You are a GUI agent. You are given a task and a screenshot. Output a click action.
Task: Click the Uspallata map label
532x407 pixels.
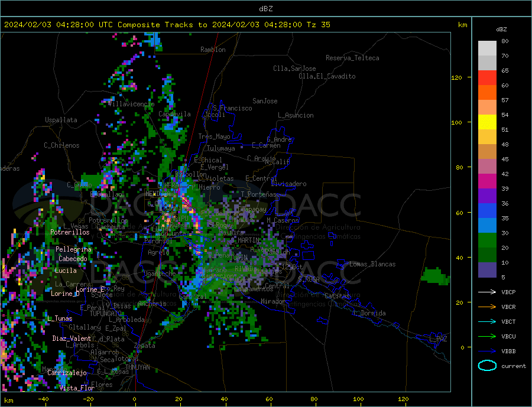[61, 120]
